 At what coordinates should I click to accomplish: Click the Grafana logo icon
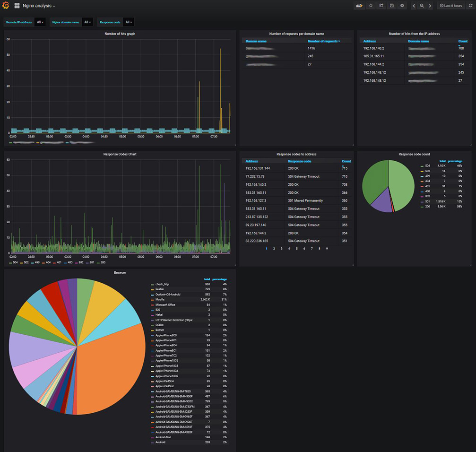[6, 6]
